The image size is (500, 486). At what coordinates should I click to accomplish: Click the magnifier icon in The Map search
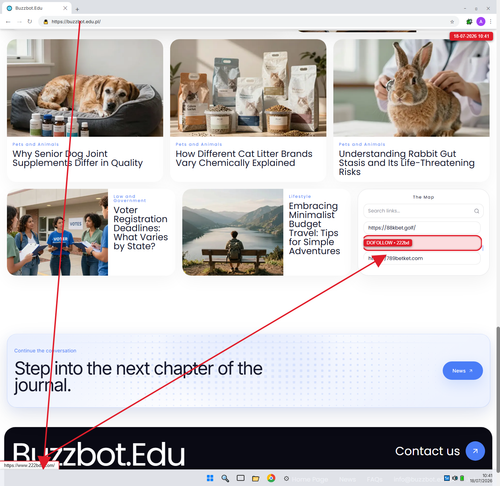tap(476, 211)
